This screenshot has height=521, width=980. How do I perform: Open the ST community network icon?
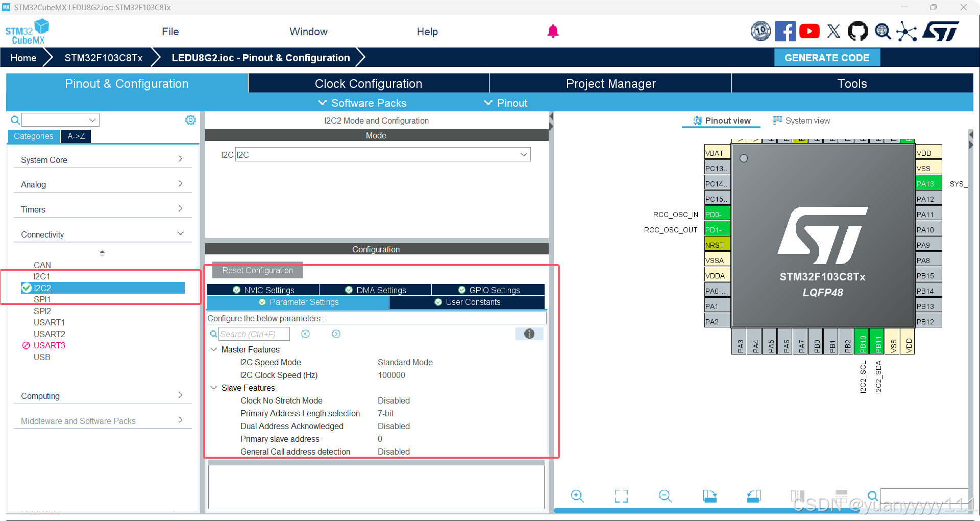coord(906,32)
